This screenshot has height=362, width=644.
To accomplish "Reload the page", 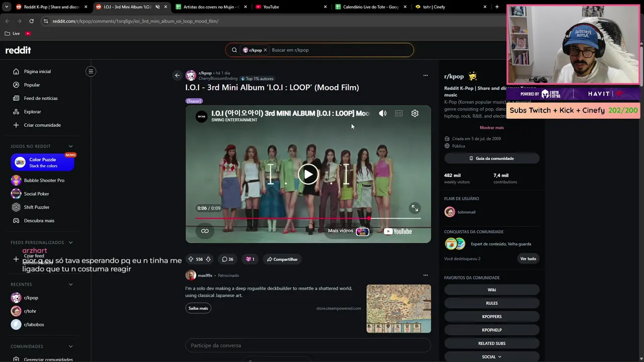I will 31,21.
